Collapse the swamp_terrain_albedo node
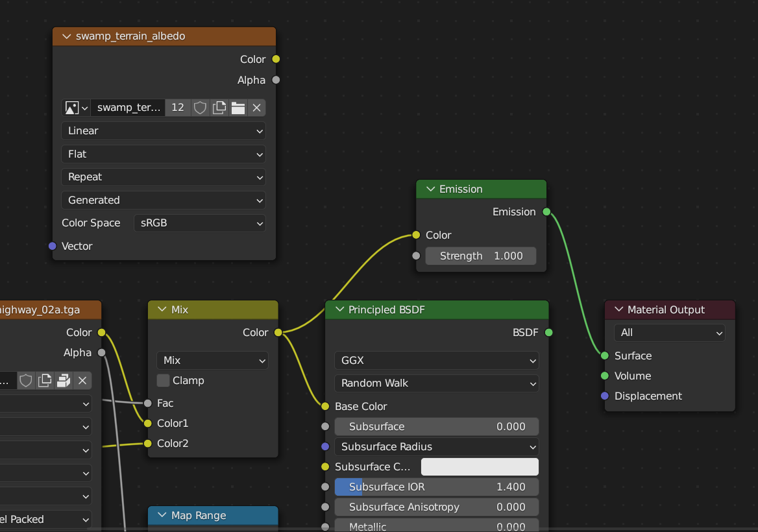Screen dimensions: 758x532 click(x=67, y=36)
